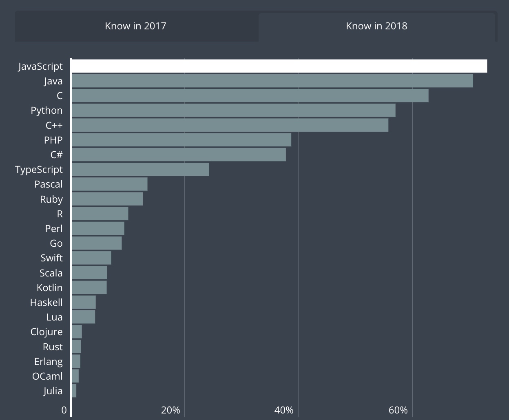Select the Go language bar
Image resolution: width=509 pixels, height=420 pixels.
click(x=96, y=243)
